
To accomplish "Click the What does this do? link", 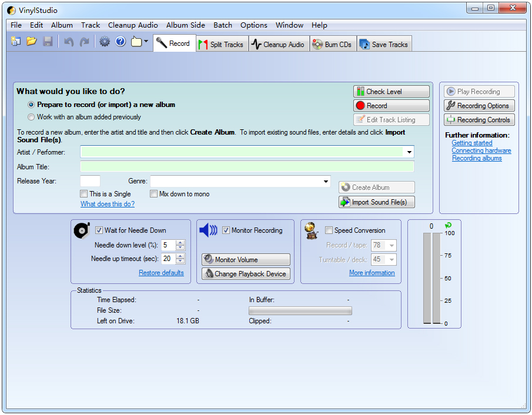I will pyautogui.click(x=108, y=204).
